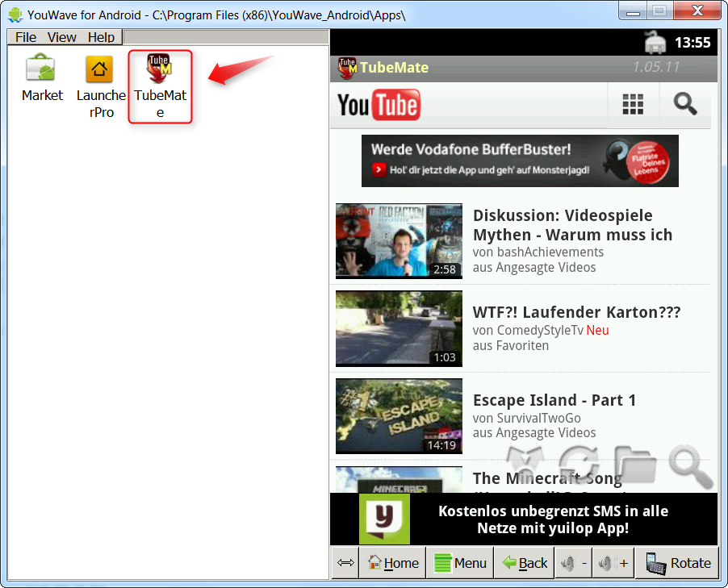Tap the refresh icon in the overlay toolbar

pos(579,463)
